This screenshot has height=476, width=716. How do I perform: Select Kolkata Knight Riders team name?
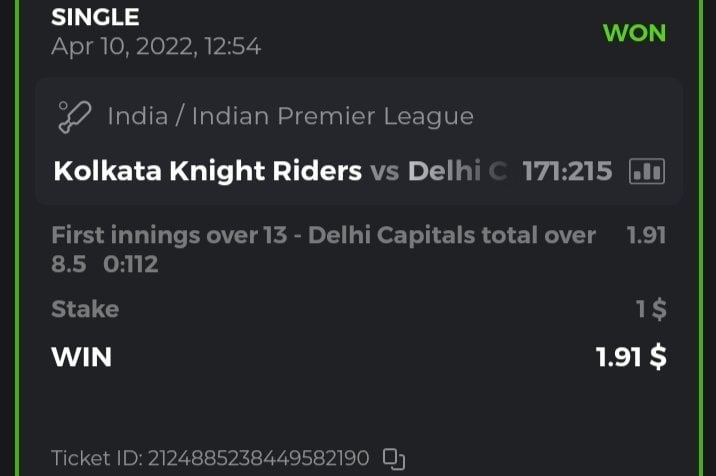207,172
